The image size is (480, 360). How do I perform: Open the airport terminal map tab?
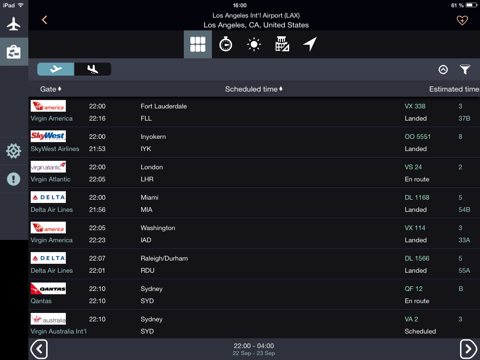point(282,44)
